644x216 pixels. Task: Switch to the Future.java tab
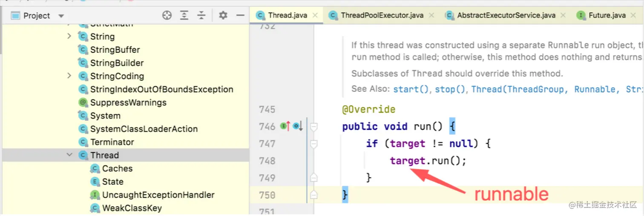click(607, 15)
